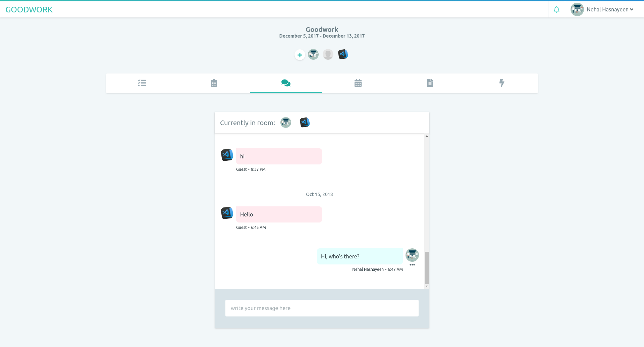The image size is (644, 347).
Task: Click VS Code avatar in Currently in room
Action: pos(305,122)
